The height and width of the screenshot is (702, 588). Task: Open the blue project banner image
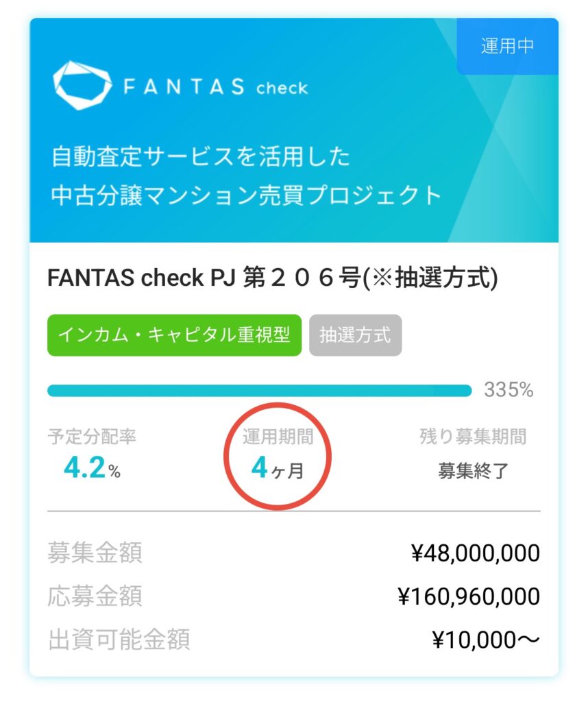coord(294,130)
